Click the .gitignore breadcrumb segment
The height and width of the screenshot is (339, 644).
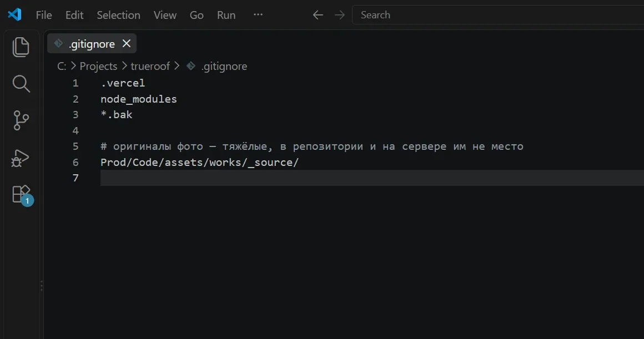[x=224, y=66]
